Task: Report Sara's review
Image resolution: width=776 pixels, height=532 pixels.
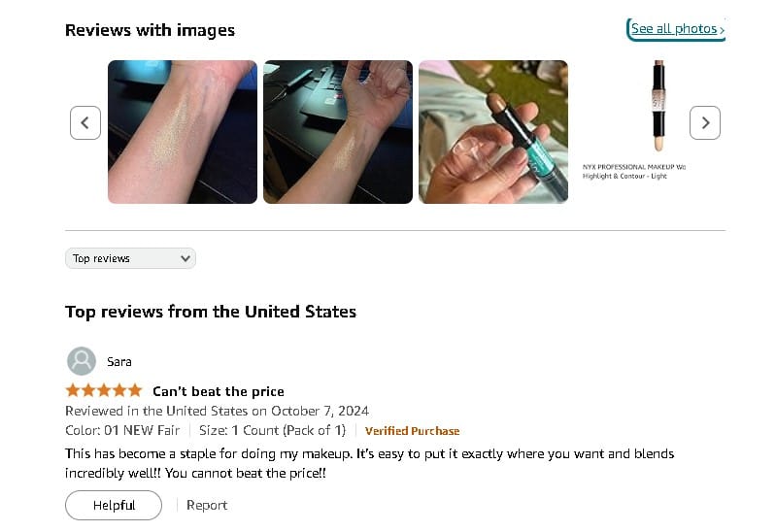Action: point(207,505)
